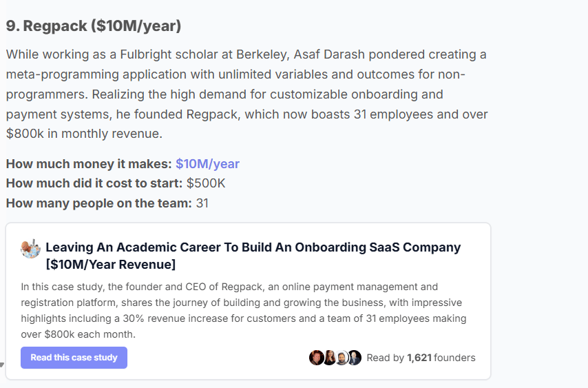Click the How much money it makes label

point(89,164)
